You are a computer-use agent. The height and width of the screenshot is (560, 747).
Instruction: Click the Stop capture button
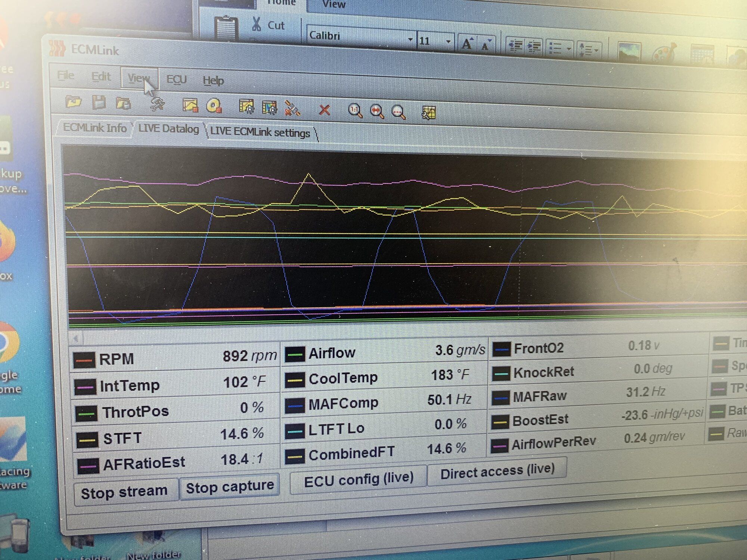[230, 486]
